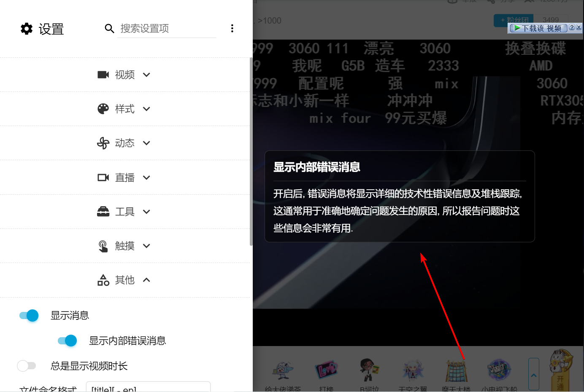Click the 总是显示视频时长 label text
The height and width of the screenshot is (392, 584).
[x=89, y=366]
